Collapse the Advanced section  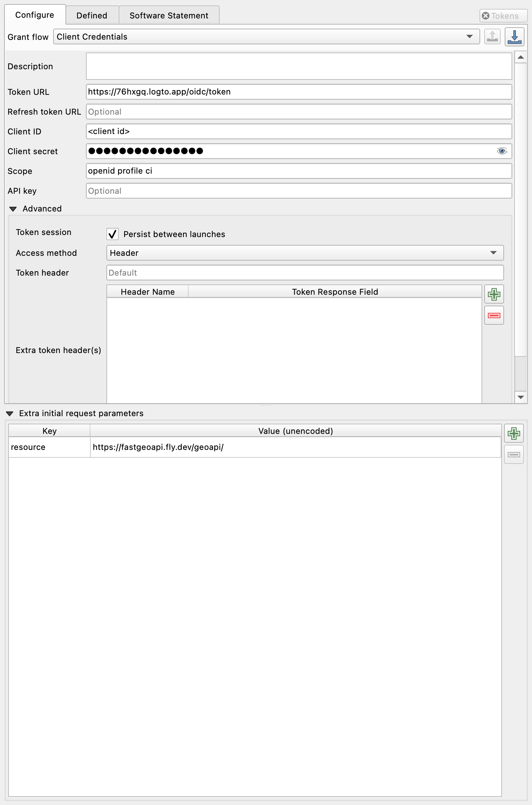[13, 209]
